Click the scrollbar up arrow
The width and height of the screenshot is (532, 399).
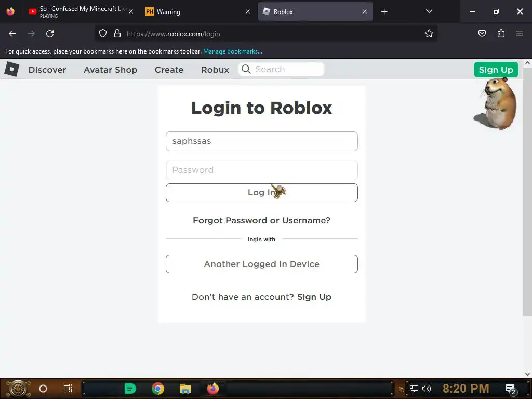(527, 63)
